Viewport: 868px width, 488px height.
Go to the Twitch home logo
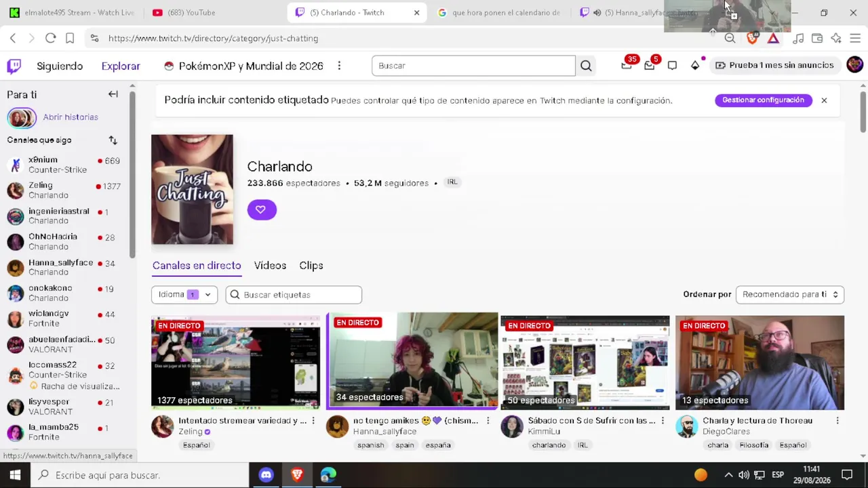coord(14,66)
